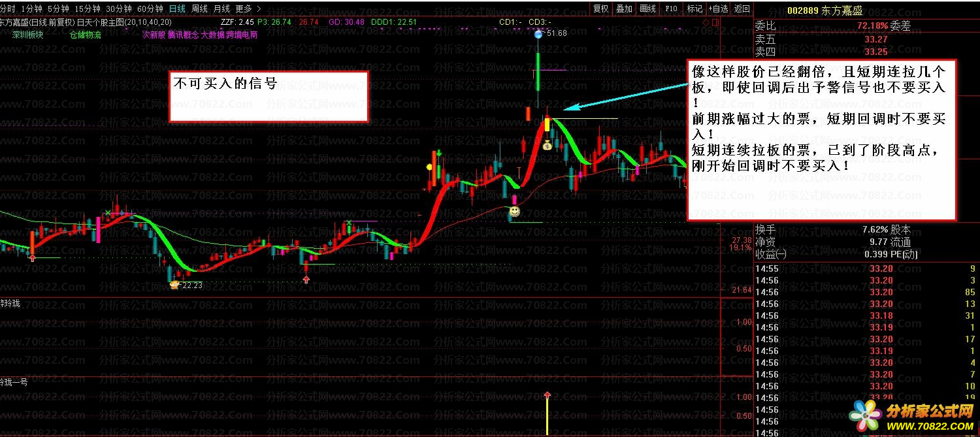This screenshot has height=437, width=980.
Task: Click the 21.64 price scale label
Action: [x=742, y=289]
